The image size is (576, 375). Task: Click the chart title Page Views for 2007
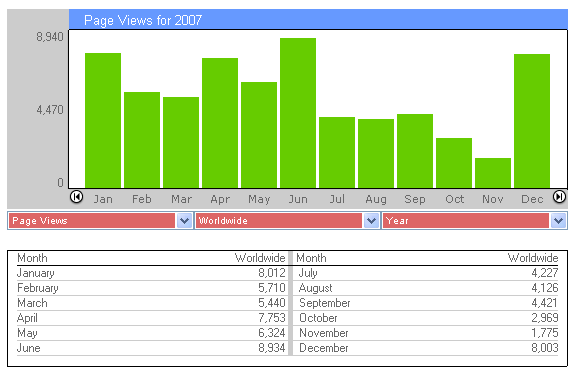click(143, 20)
